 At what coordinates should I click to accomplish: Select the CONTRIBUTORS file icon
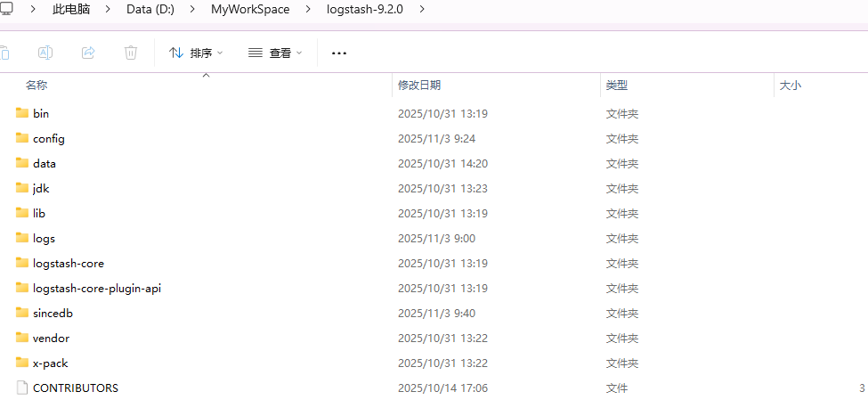tap(22, 388)
